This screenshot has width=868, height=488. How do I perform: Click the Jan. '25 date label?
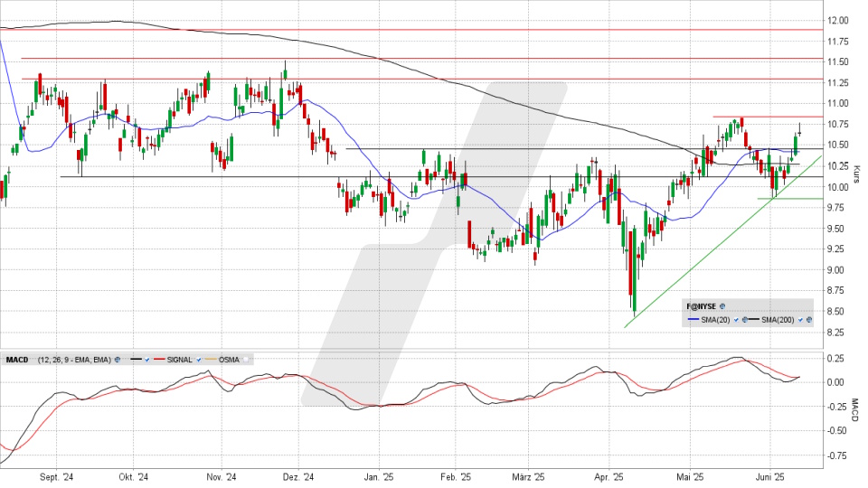coord(379,477)
